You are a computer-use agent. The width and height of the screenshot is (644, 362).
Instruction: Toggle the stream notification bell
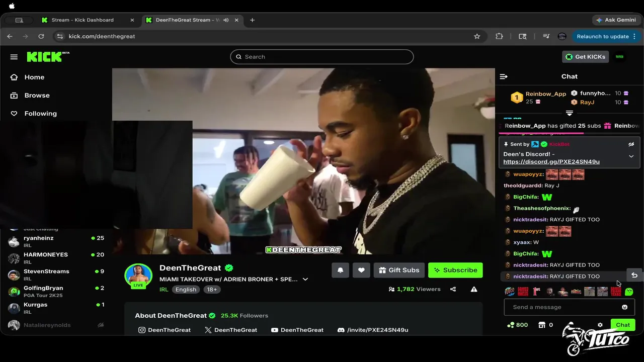click(x=340, y=270)
